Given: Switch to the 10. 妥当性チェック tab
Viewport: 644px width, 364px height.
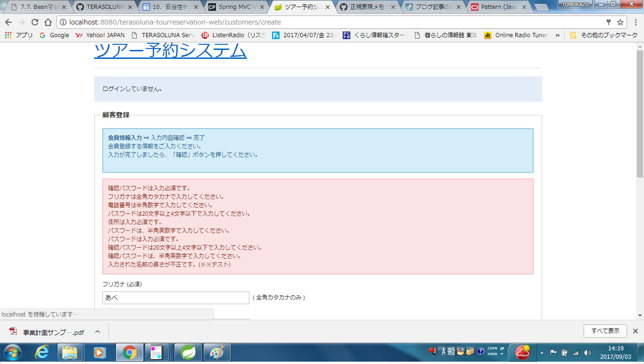Looking at the screenshot, I should point(169,7).
